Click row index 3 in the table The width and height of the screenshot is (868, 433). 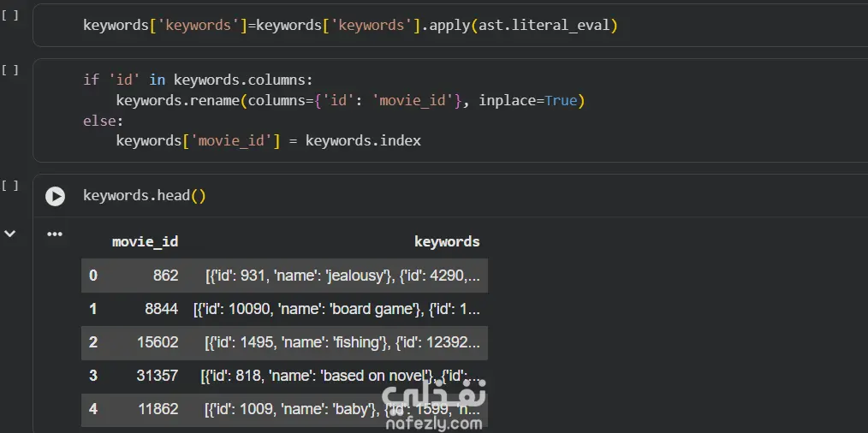click(x=93, y=376)
